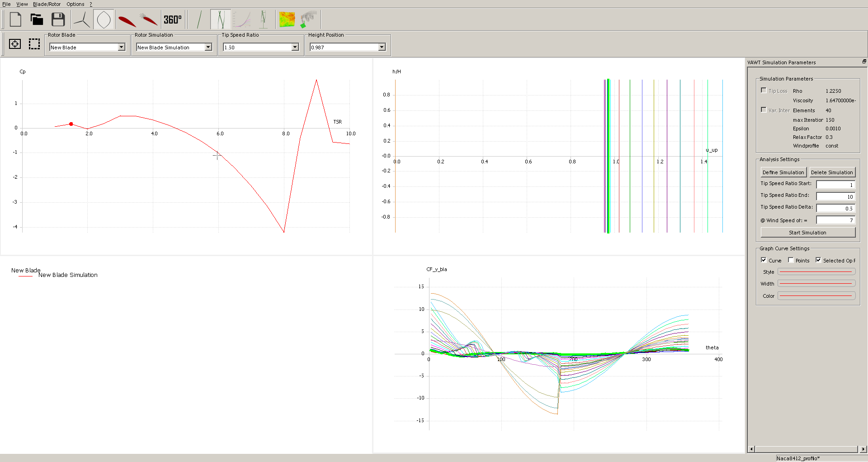Click the Tip Speed Ratio End field
Viewport: 868px width, 462px height.
pos(835,196)
